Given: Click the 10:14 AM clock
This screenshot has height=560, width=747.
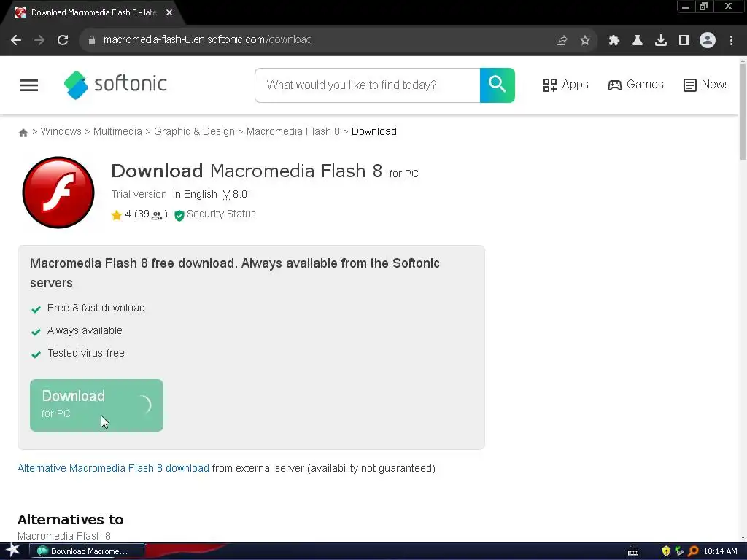Looking at the screenshot, I should point(720,551).
